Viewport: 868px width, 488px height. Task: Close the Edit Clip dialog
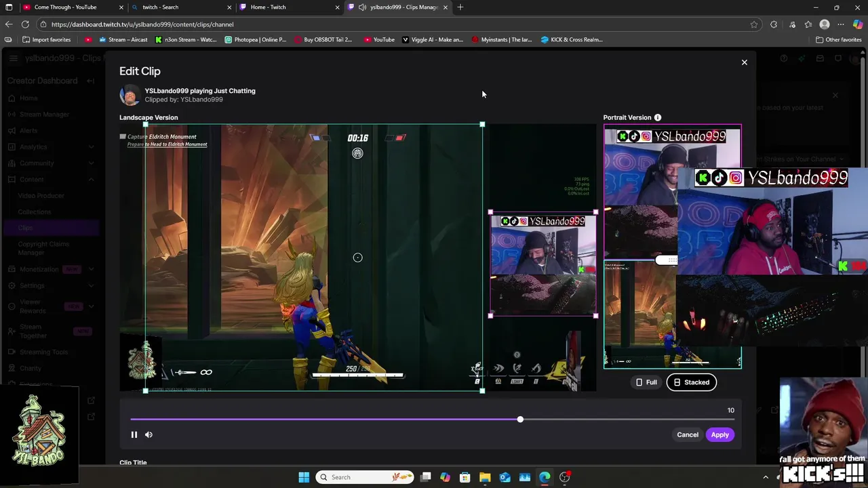pyautogui.click(x=744, y=62)
